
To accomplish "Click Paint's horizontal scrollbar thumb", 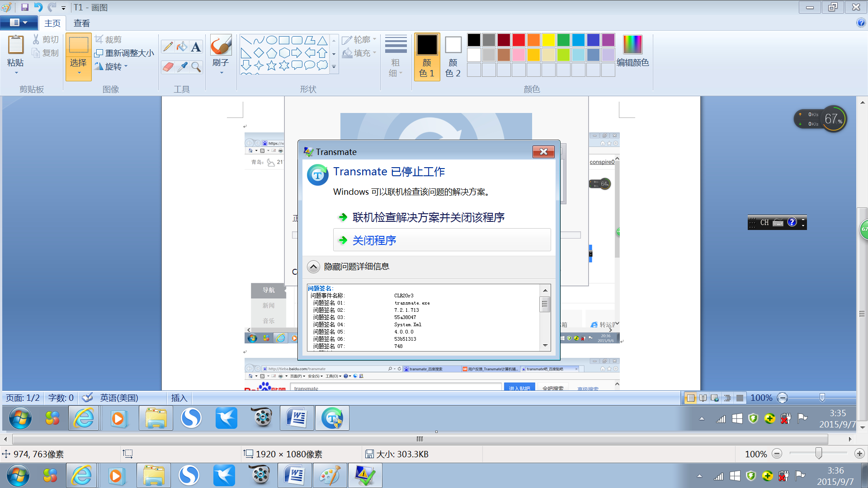I will tap(420, 439).
